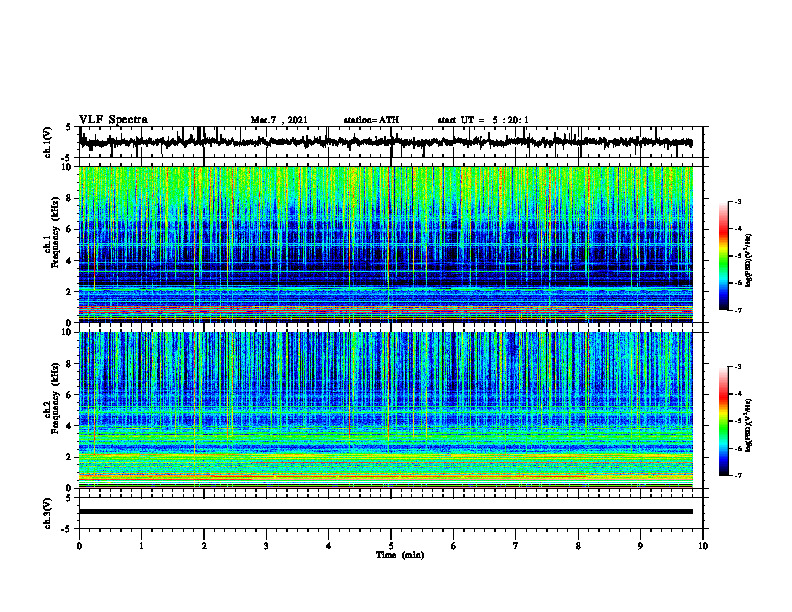792x612 pixels.
Task: Click the "-5" tick on ch.1(V) axis
Action: (x=68, y=158)
